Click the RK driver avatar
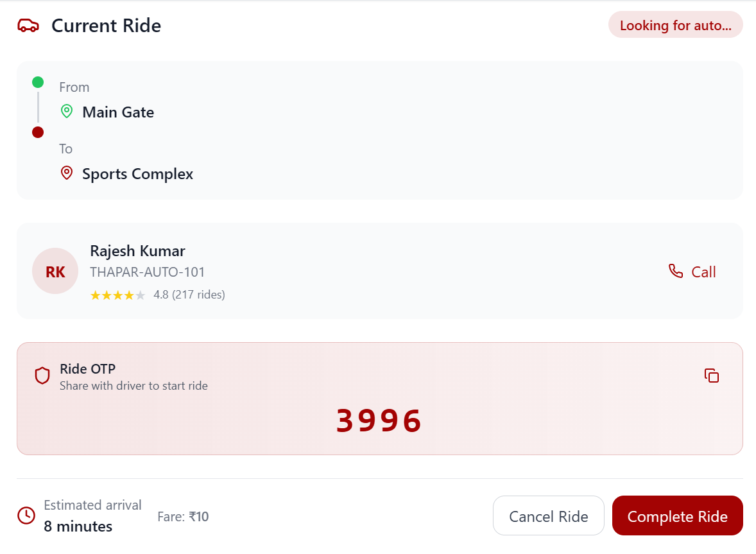Image resolution: width=756 pixels, height=554 pixels. pyautogui.click(x=55, y=272)
